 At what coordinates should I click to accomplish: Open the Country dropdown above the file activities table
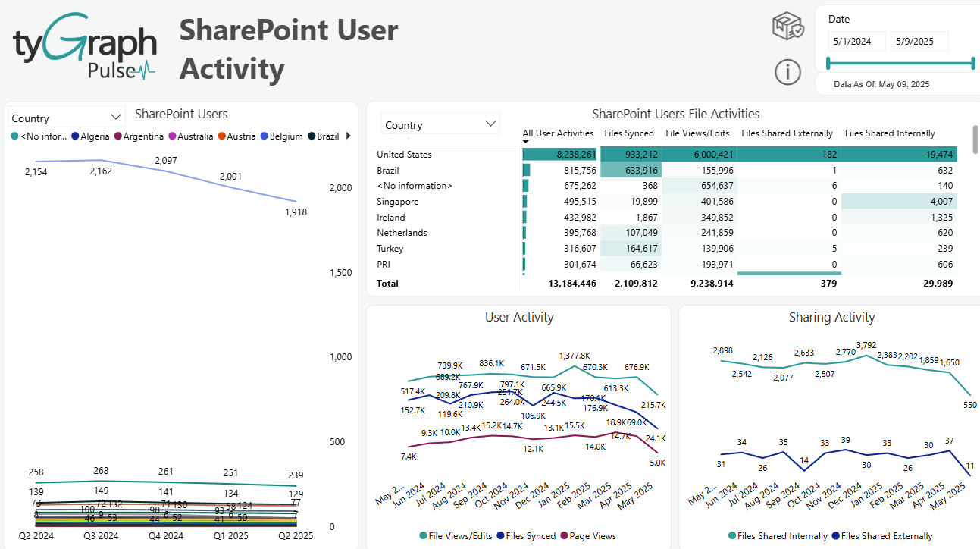(440, 123)
